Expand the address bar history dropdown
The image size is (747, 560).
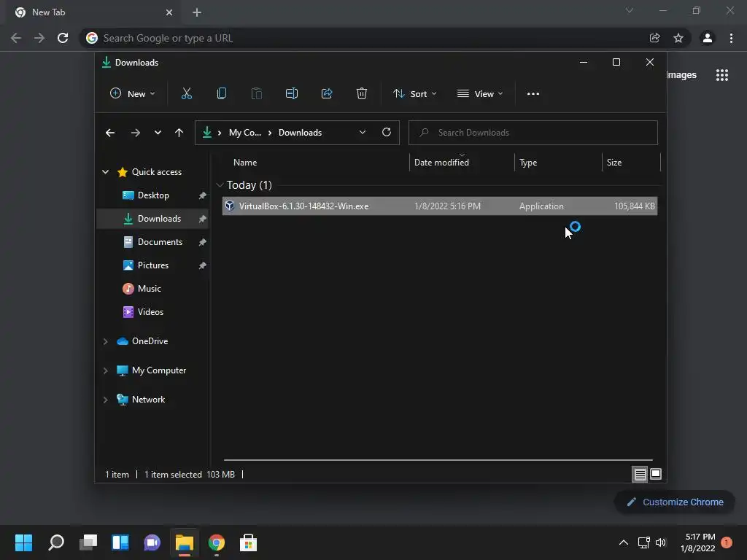coord(363,133)
